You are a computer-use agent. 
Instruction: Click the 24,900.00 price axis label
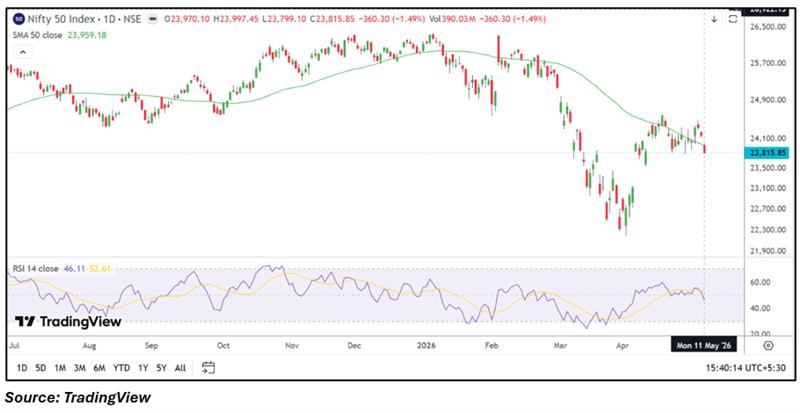(x=770, y=100)
